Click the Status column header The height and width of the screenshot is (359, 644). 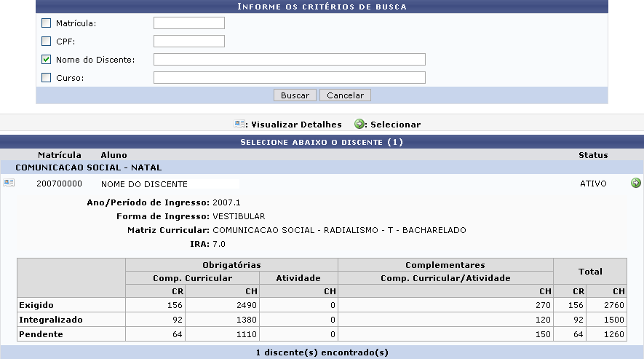tap(593, 155)
